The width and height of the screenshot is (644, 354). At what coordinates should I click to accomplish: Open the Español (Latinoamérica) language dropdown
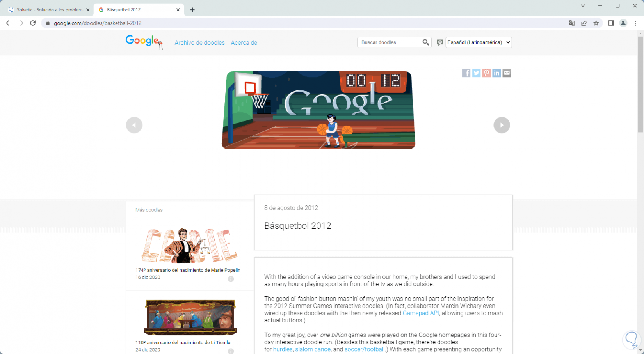(479, 42)
